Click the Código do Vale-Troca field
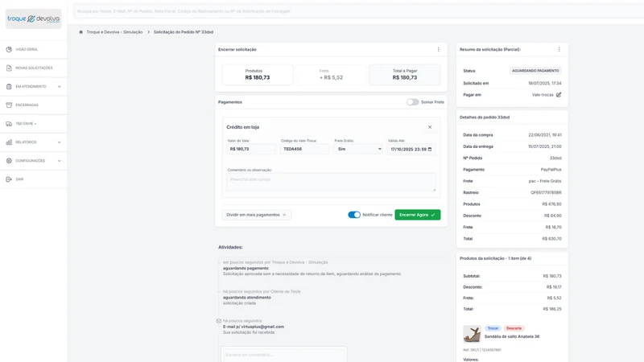The width and height of the screenshot is (644, 362). pos(304,149)
